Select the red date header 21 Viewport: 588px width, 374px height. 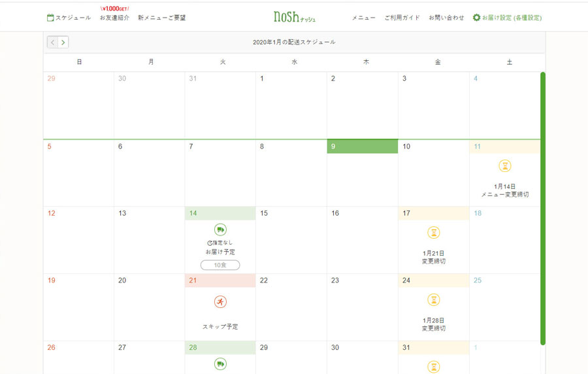point(220,280)
